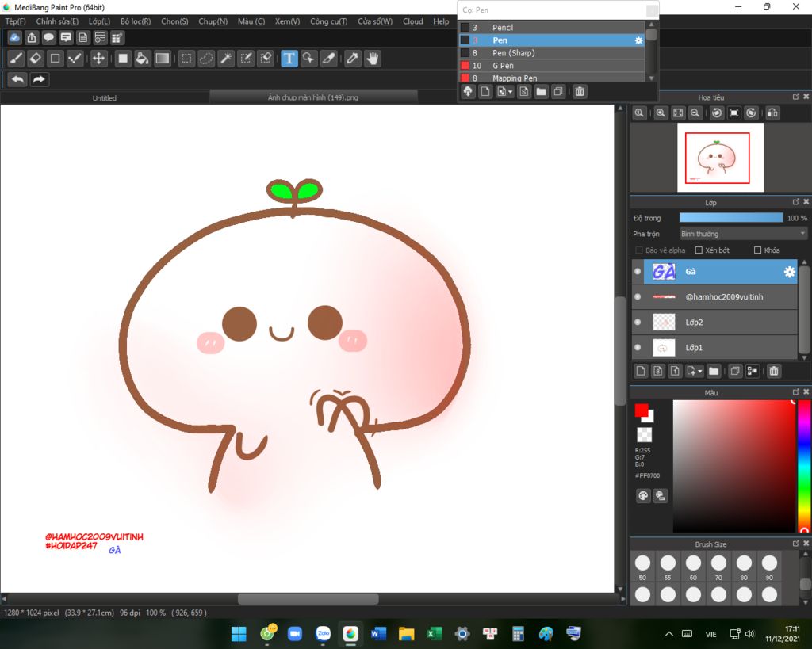Viewport: 812px width, 649px height.
Task: Open Windows Start button on taskbar
Action: [239, 633]
